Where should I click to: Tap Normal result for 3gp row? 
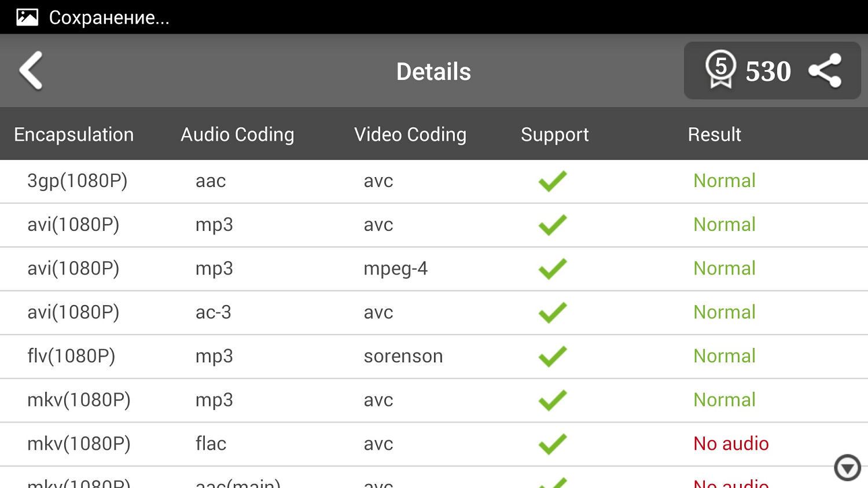(x=724, y=181)
